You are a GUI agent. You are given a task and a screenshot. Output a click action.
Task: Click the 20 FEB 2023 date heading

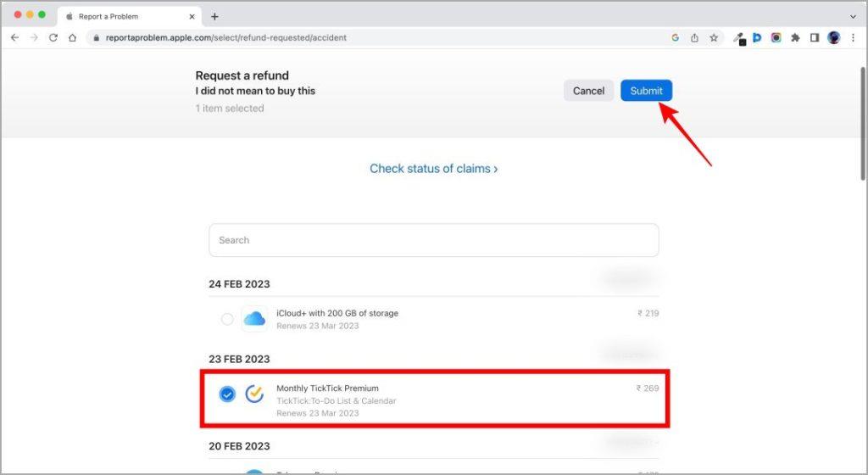pyautogui.click(x=239, y=446)
